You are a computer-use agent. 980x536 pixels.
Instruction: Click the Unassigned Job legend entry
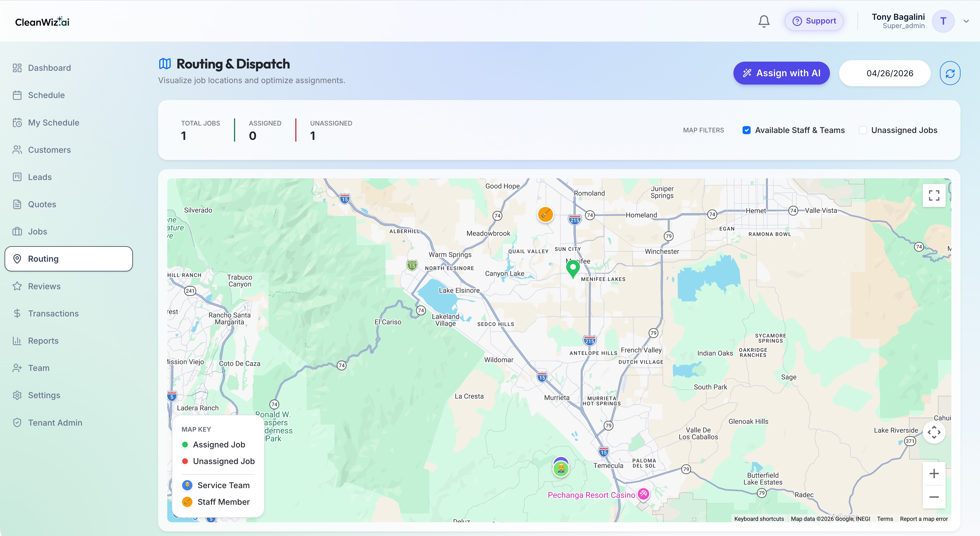click(x=218, y=461)
